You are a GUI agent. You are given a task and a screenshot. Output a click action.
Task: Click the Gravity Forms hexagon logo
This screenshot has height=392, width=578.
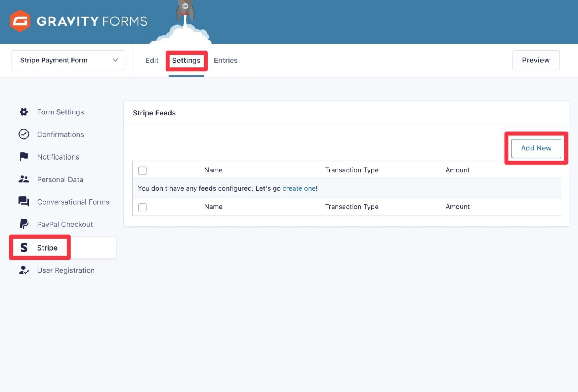coord(20,21)
